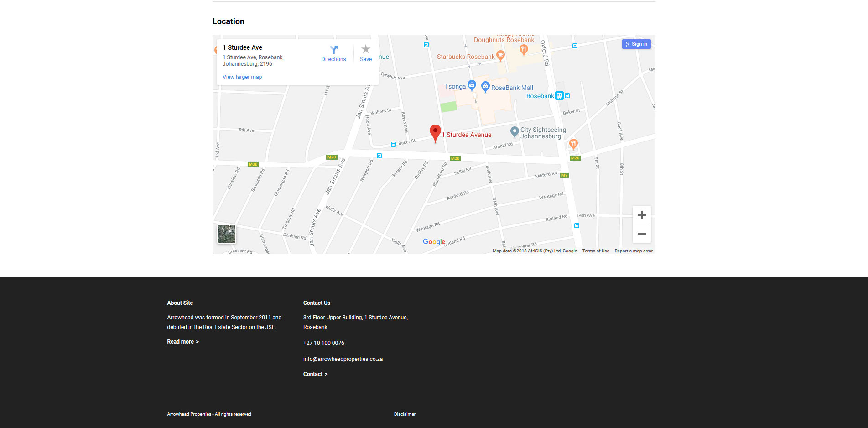Zoom out with the minus button

641,234
